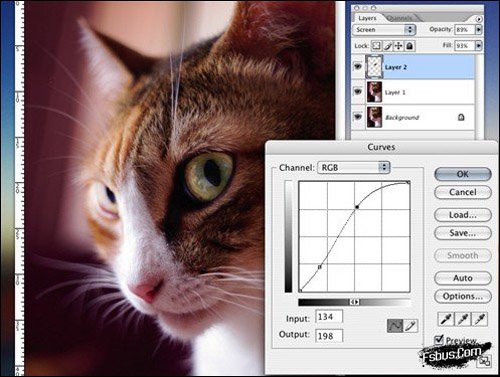Image resolution: width=500 pixels, height=377 pixels.
Task: Open the Screen blend mode dropdown
Action: (x=384, y=30)
